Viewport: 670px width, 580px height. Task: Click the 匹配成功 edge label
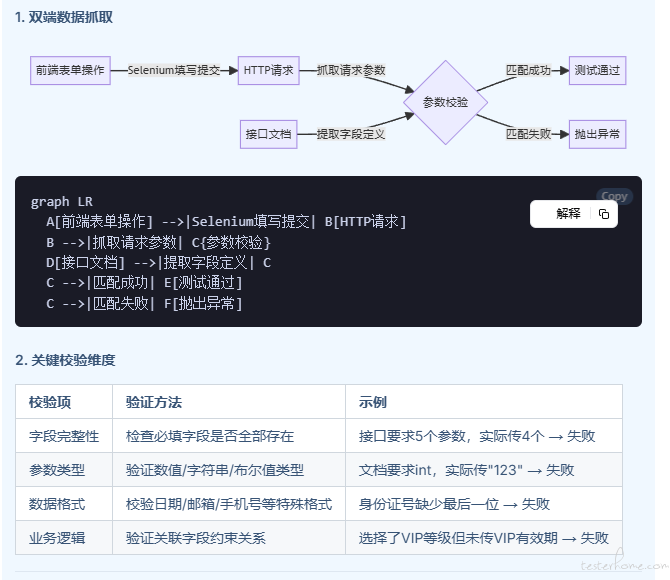pyautogui.click(x=528, y=70)
